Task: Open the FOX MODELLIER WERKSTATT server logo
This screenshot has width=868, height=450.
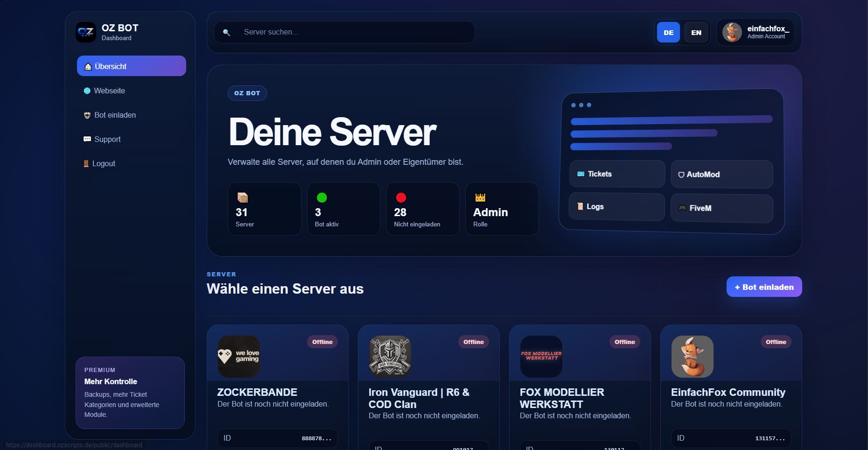Action: pos(541,357)
